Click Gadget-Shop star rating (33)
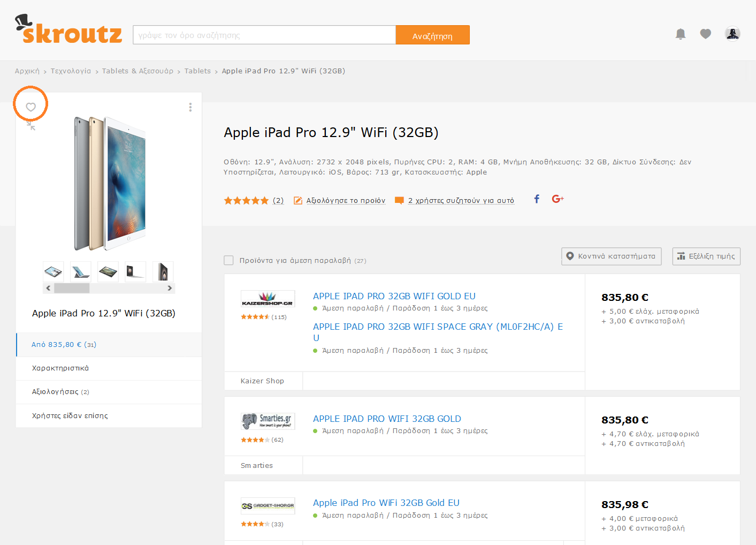 [x=255, y=524]
